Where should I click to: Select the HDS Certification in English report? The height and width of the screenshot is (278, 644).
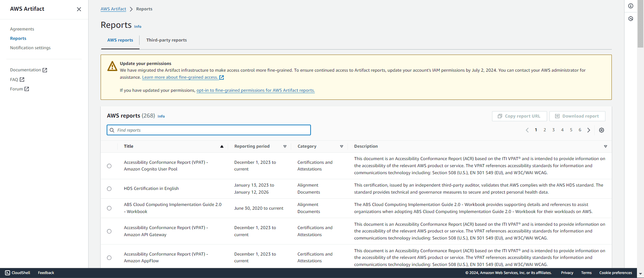pos(109,189)
